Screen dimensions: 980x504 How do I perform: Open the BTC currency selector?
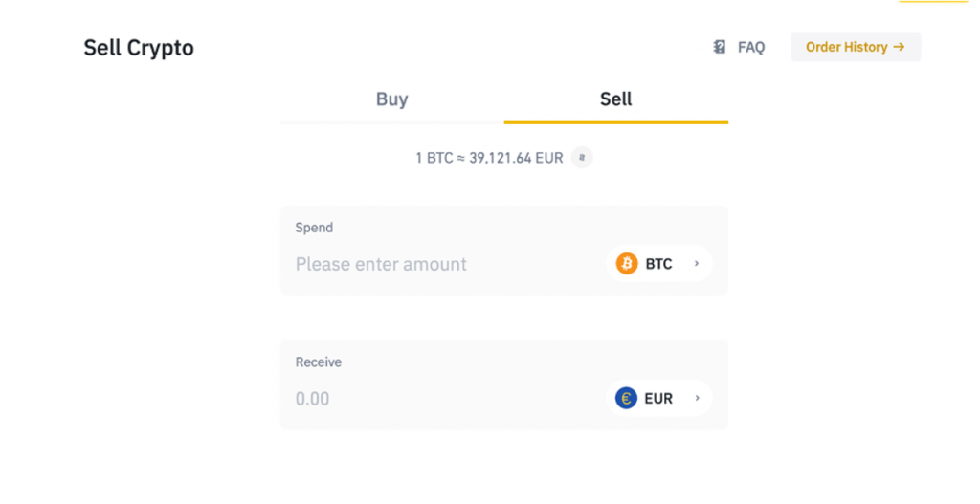click(x=658, y=264)
